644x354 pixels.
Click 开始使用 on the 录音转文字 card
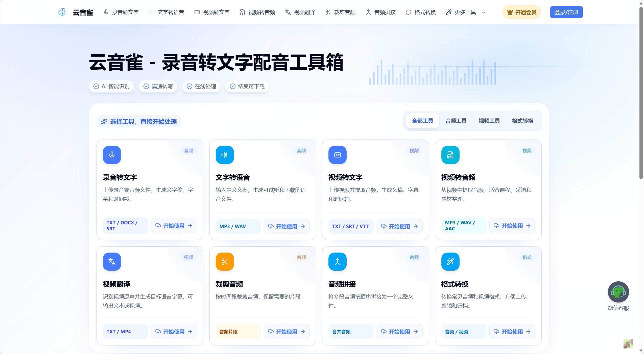174,226
